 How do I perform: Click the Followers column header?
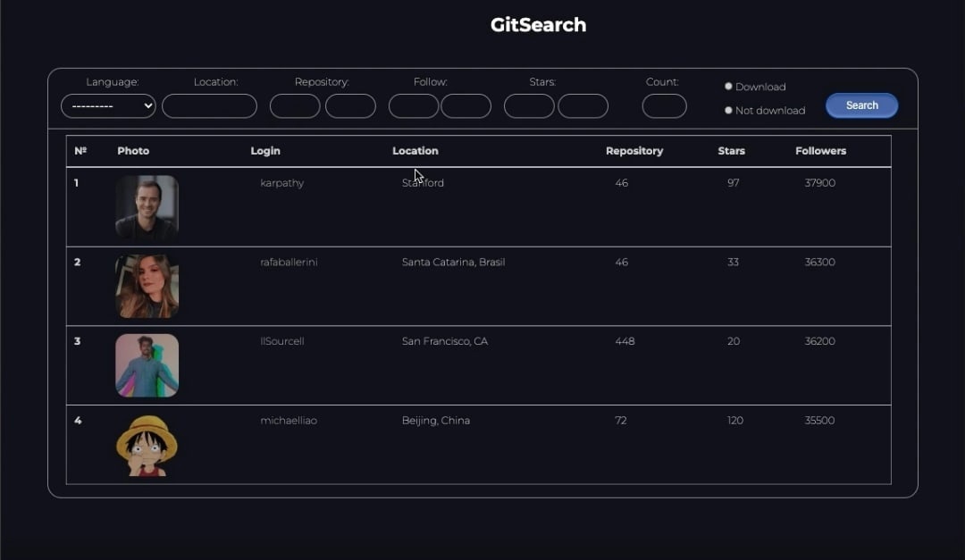coord(820,151)
